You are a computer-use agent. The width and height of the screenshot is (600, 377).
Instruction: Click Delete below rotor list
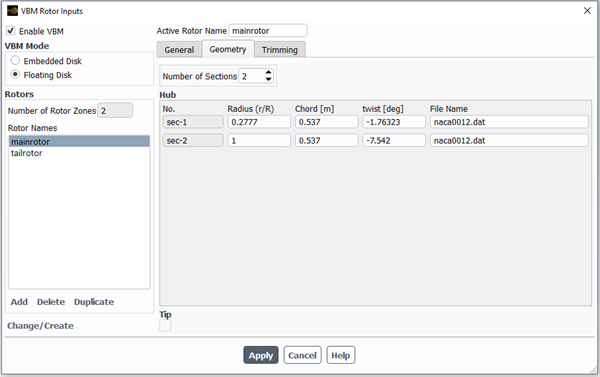pyautogui.click(x=51, y=302)
